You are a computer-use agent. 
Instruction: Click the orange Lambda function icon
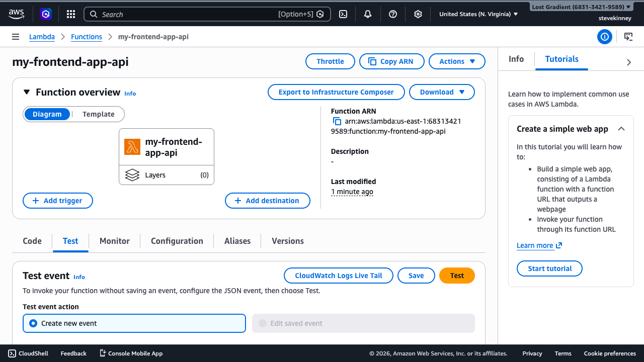(132, 147)
